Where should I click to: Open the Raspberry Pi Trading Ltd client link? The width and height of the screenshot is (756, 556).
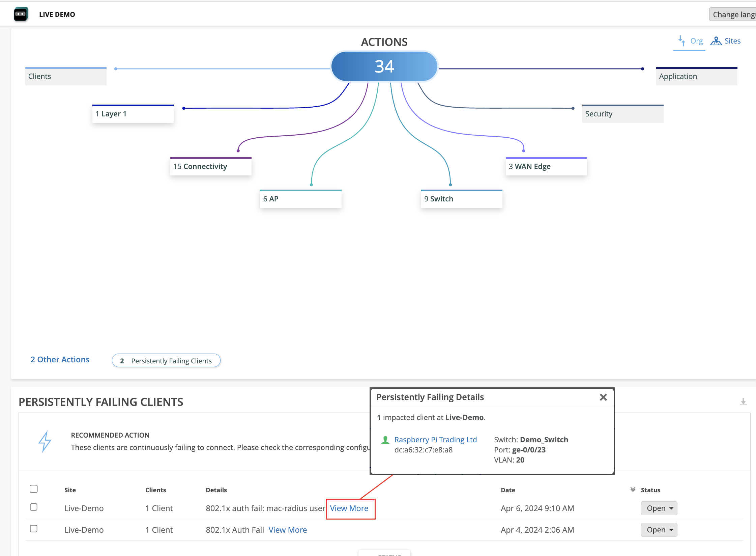435,440
